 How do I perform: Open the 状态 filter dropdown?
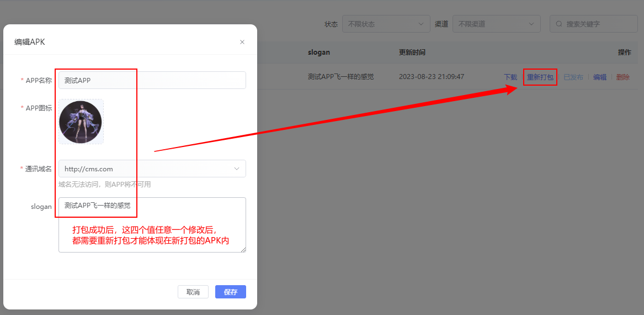386,24
